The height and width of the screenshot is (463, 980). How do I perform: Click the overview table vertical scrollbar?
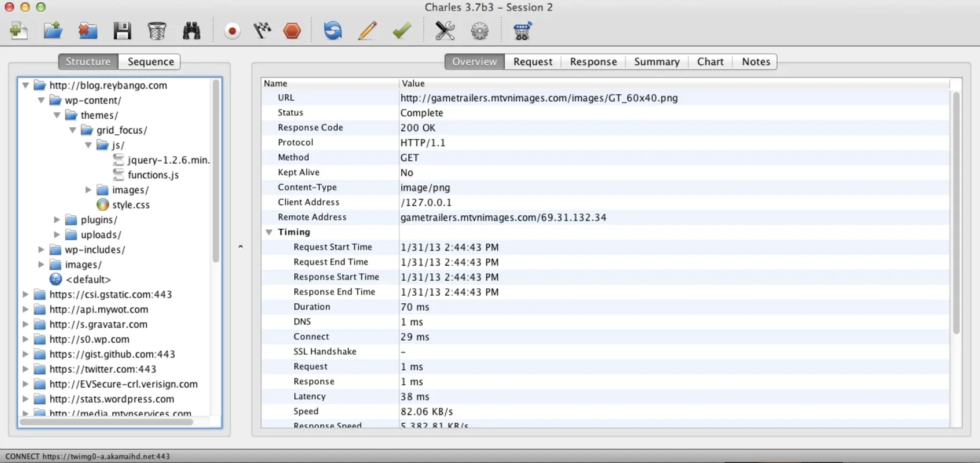pos(956,213)
